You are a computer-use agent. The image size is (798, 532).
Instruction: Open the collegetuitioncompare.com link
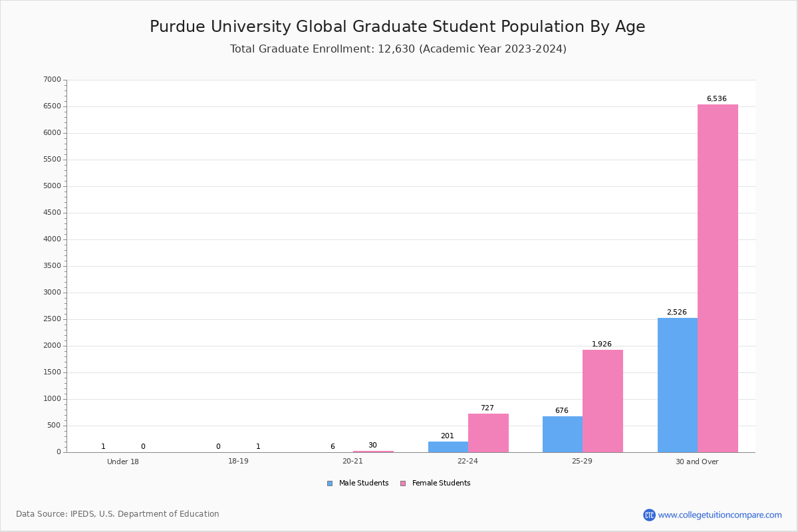pyautogui.click(x=720, y=515)
